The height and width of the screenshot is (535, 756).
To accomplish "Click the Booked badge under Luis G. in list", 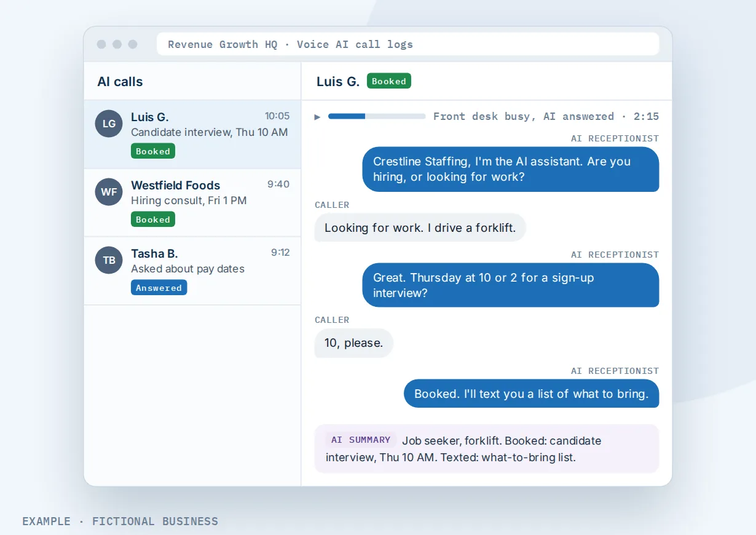I will 153,151.
